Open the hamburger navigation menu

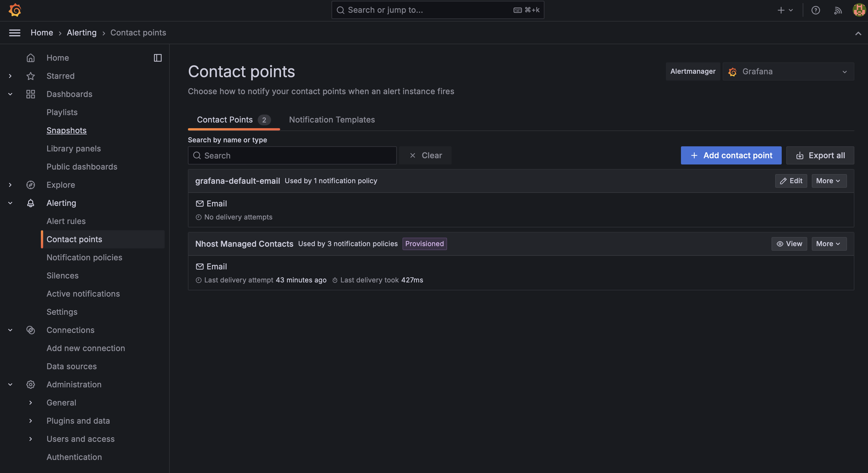point(14,33)
